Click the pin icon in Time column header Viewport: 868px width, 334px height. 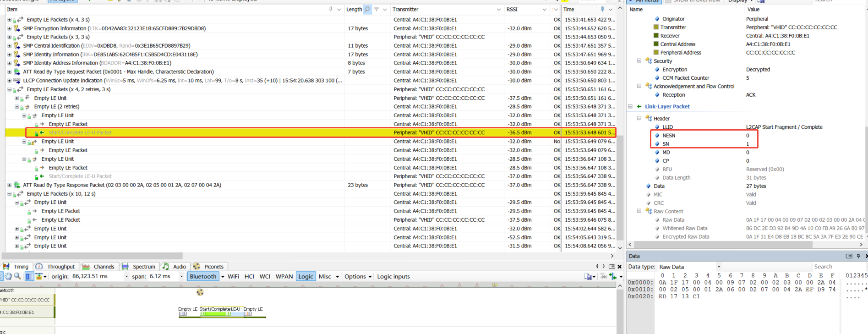(602, 9)
